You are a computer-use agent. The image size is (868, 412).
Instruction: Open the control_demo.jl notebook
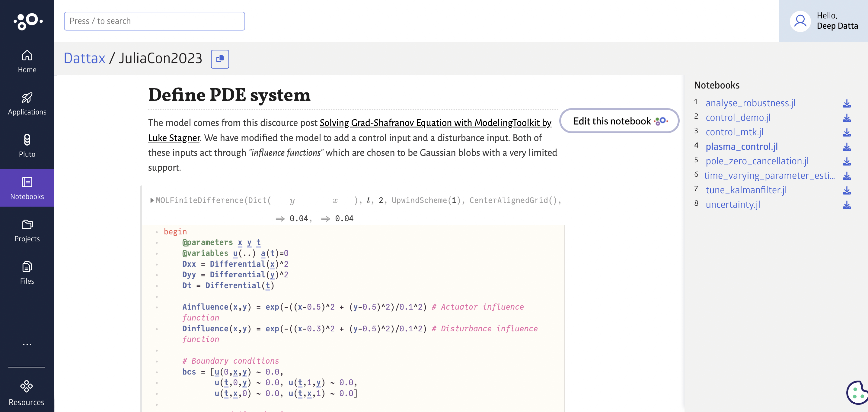pos(738,118)
